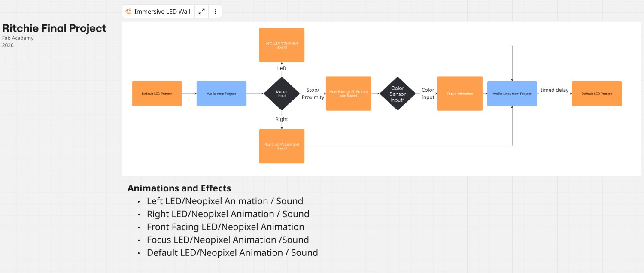Click the "timed delay" connector label
This screenshot has width=644, height=273.
pos(554,90)
